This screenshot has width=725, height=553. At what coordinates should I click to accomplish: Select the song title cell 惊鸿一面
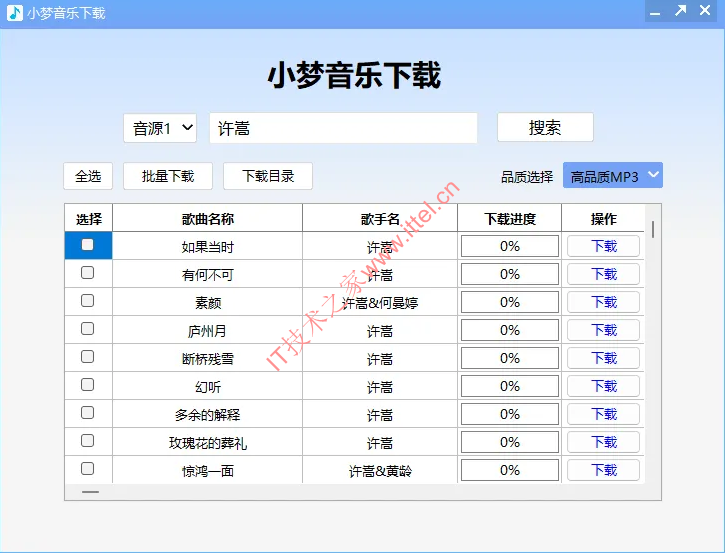pyautogui.click(x=208, y=470)
